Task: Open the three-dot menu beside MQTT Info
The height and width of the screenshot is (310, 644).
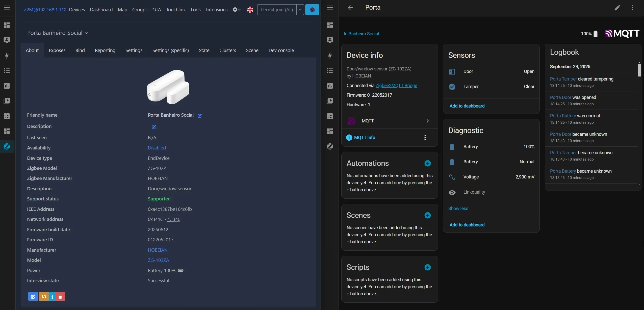Action: coord(425,138)
